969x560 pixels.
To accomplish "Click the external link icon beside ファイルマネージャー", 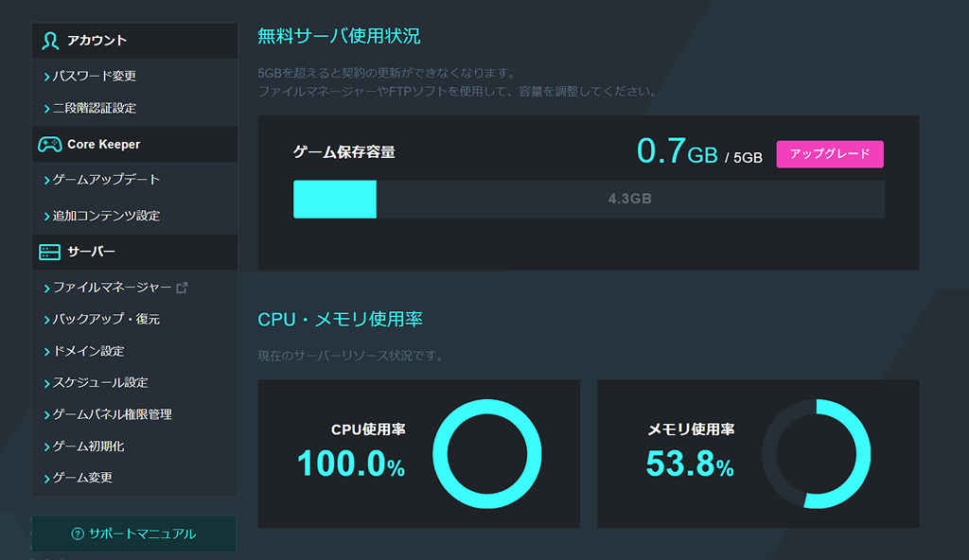I will point(183,288).
